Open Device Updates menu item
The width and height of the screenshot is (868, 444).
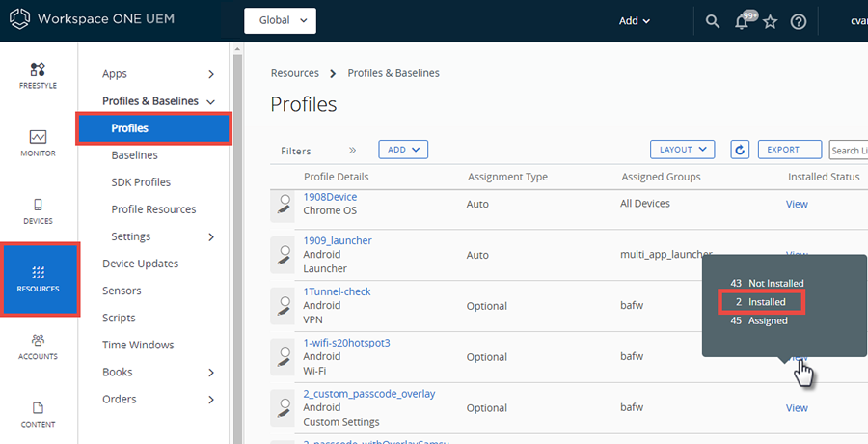[141, 264]
